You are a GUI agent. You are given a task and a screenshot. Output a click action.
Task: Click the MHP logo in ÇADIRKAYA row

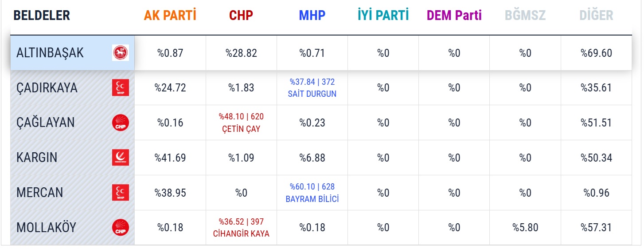[121, 88]
